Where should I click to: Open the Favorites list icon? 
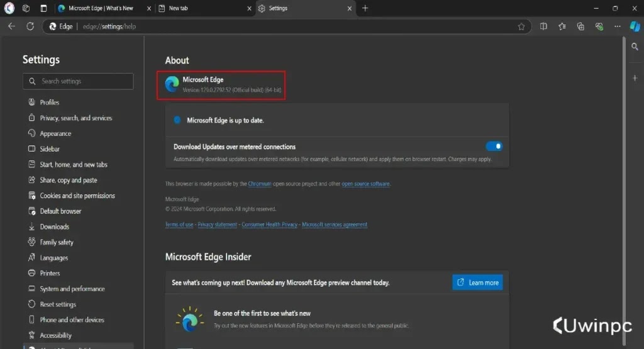click(x=562, y=26)
